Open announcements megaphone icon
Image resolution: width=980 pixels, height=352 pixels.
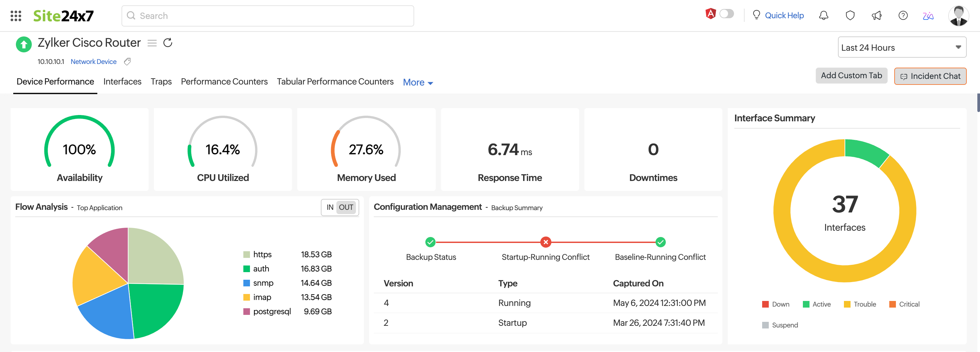(876, 16)
